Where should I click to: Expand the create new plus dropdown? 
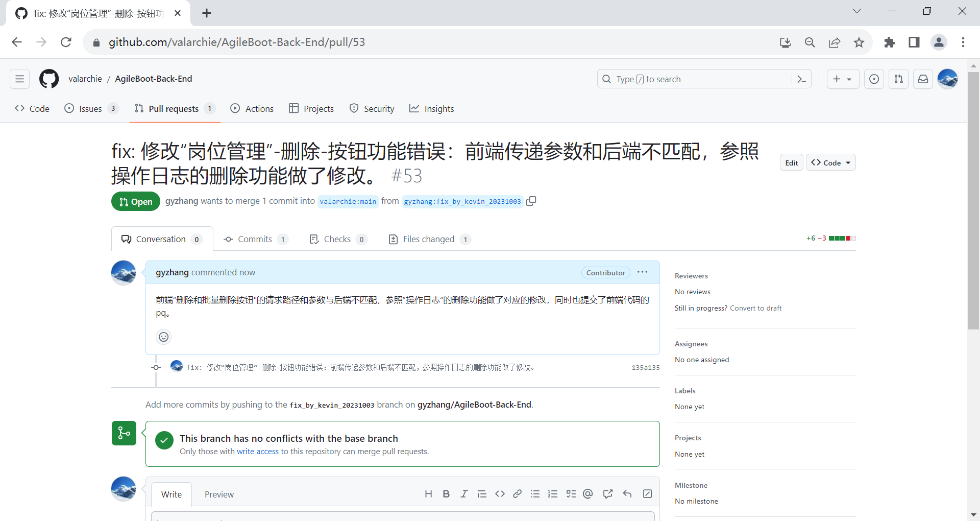coord(843,79)
